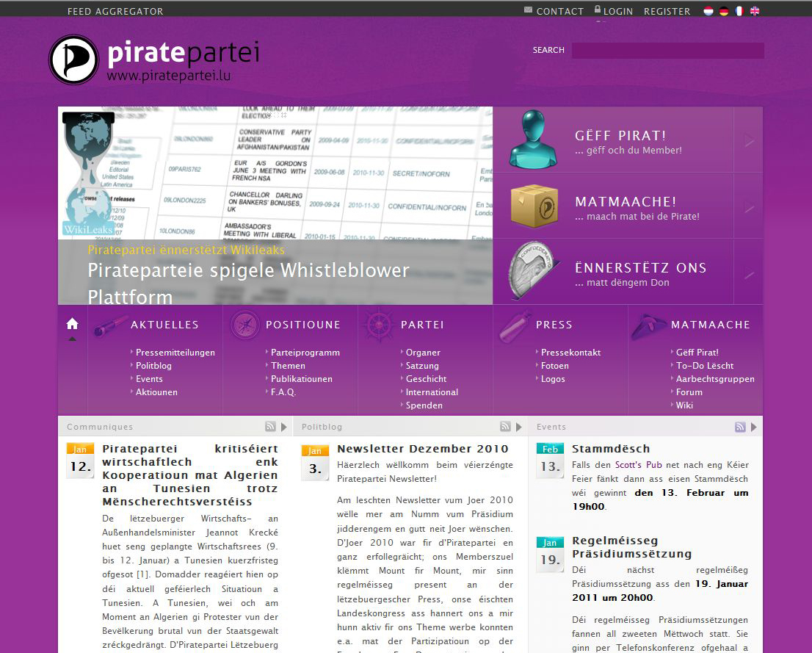
Task: Follow the Scott's Pub link
Action: (638, 465)
